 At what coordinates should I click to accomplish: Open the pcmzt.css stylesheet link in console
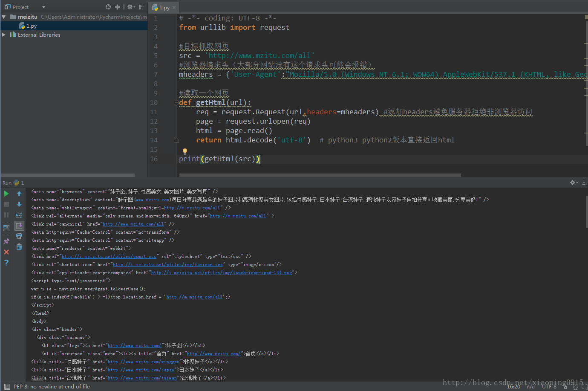tap(109, 256)
